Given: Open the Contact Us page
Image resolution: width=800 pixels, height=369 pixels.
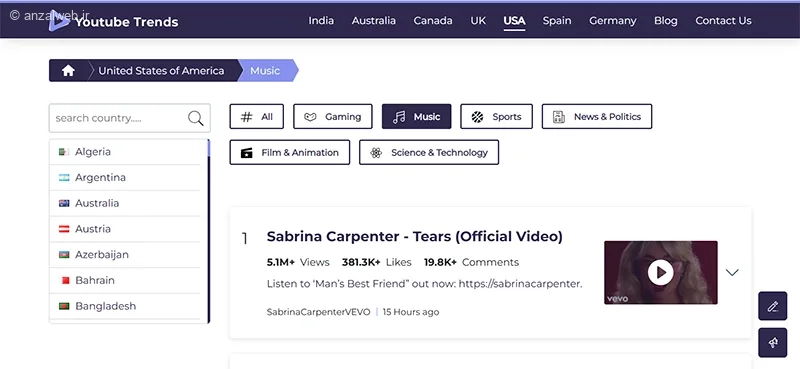Looking at the screenshot, I should coord(723,21).
